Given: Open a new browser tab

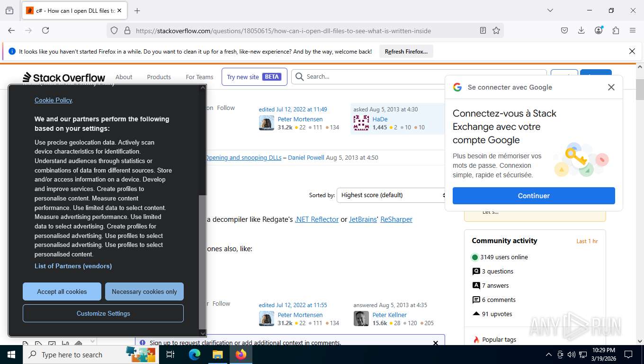Looking at the screenshot, I should [137, 10].
